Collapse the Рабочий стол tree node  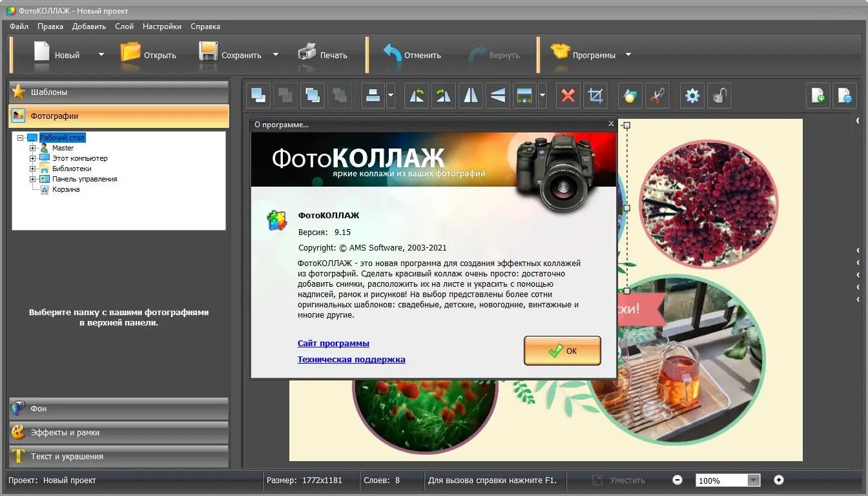click(19, 137)
